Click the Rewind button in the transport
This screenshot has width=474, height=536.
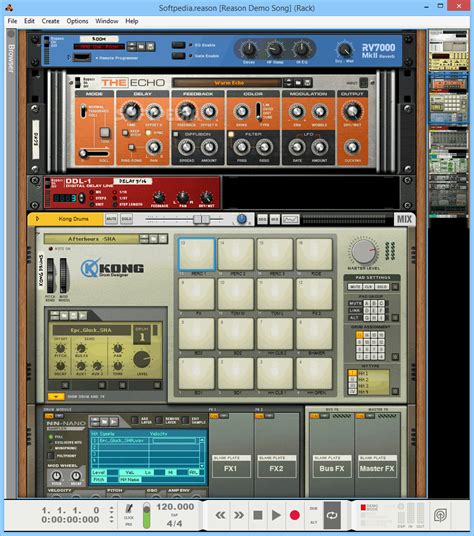[x=220, y=515]
